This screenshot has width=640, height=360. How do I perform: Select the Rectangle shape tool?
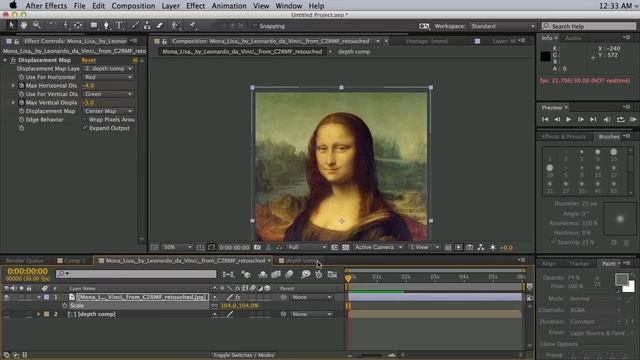tap(94, 25)
